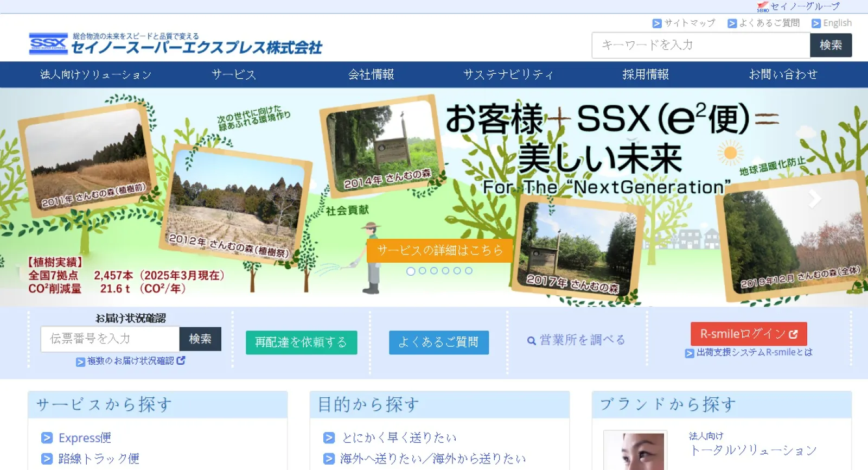Click the external-link icon after R-smileログイン
Viewport: 868px width, 470px height.
[793, 334]
